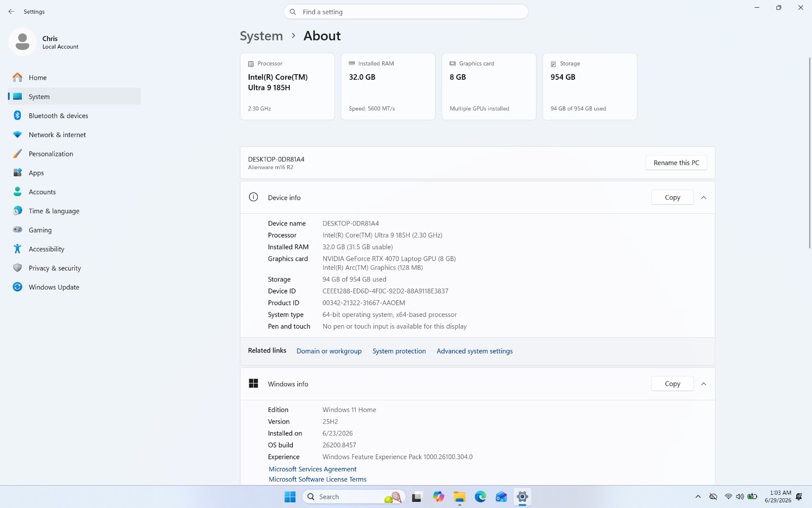Screen dimensions: 812x508
Task: Open Home in the Settings sidebar
Action: click(x=75, y=77)
